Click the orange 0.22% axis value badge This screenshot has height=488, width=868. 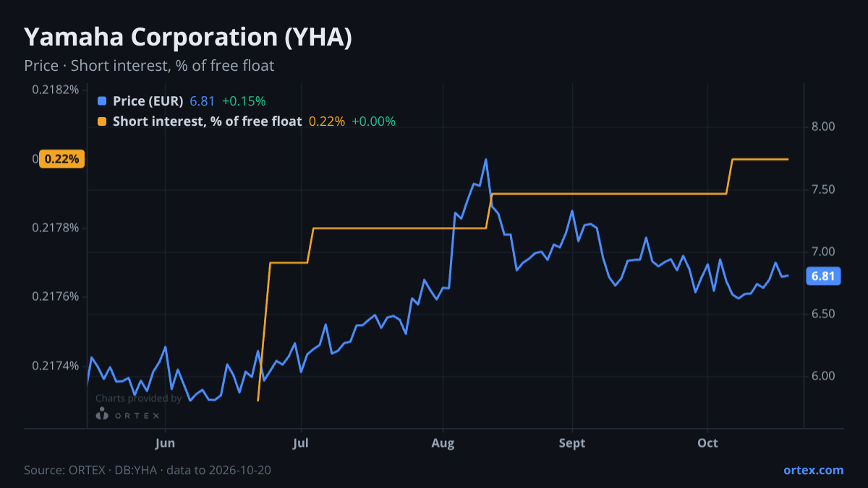click(x=62, y=159)
